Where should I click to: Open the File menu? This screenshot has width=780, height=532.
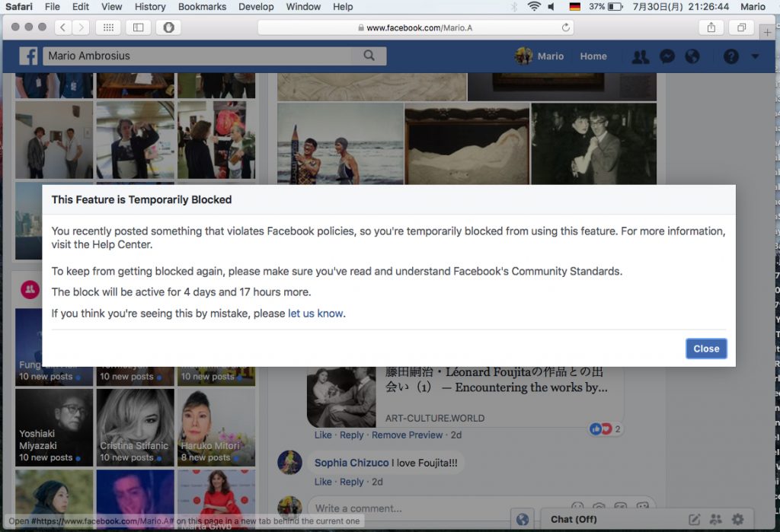(53, 6)
